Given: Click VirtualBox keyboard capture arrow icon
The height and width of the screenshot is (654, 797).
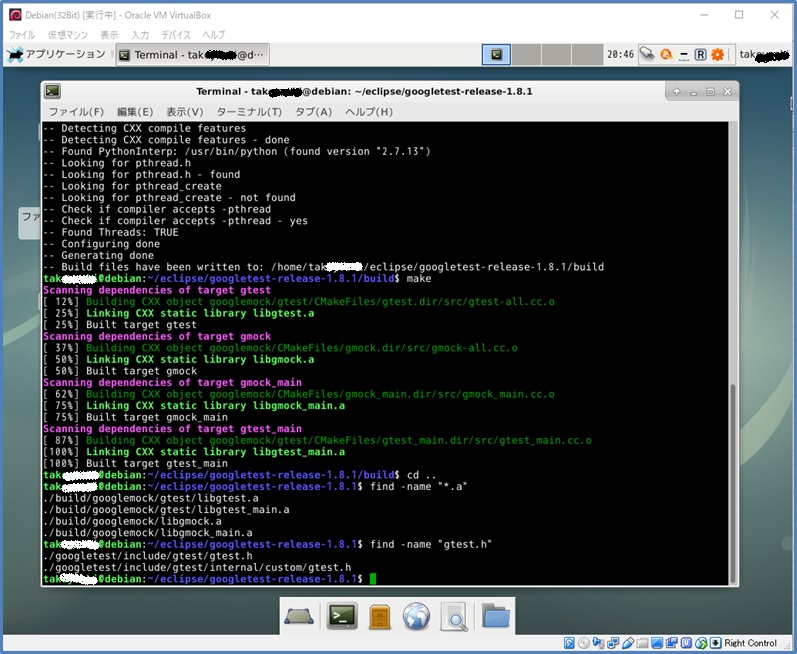Looking at the screenshot, I should coord(715,643).
